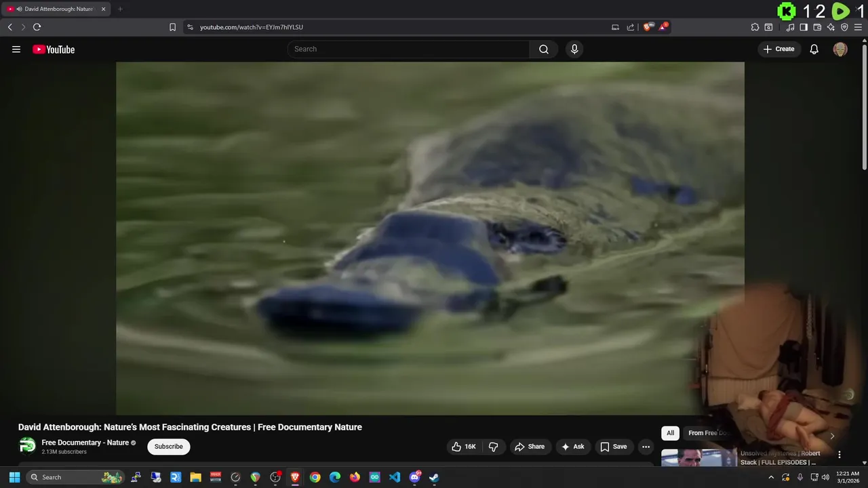Click the cast/install icon in the address bar
The height and width of the screenshot is (488, 868).
[615, 27]
